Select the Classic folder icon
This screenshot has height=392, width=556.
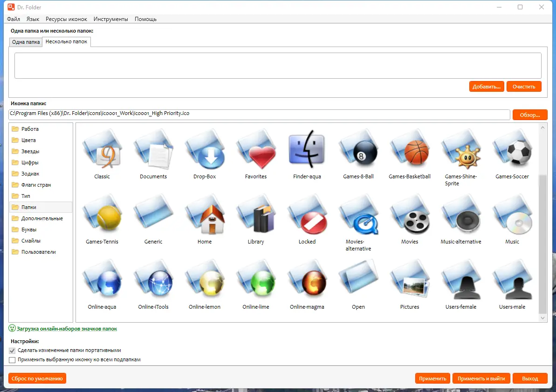pos(102,150)
